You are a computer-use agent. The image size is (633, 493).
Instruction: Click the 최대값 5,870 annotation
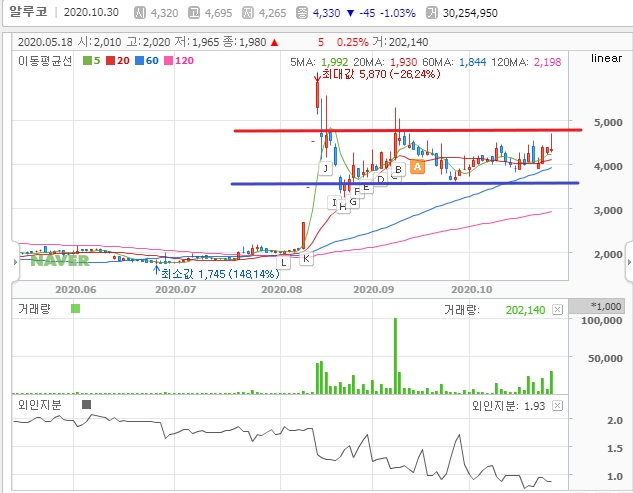(x=381, y=74)
